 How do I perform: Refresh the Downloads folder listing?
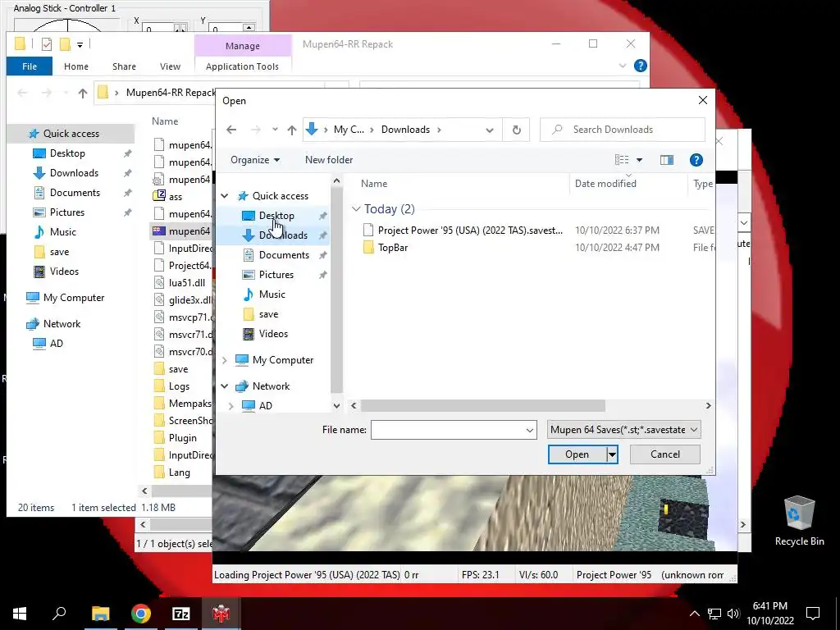point(517,130)
